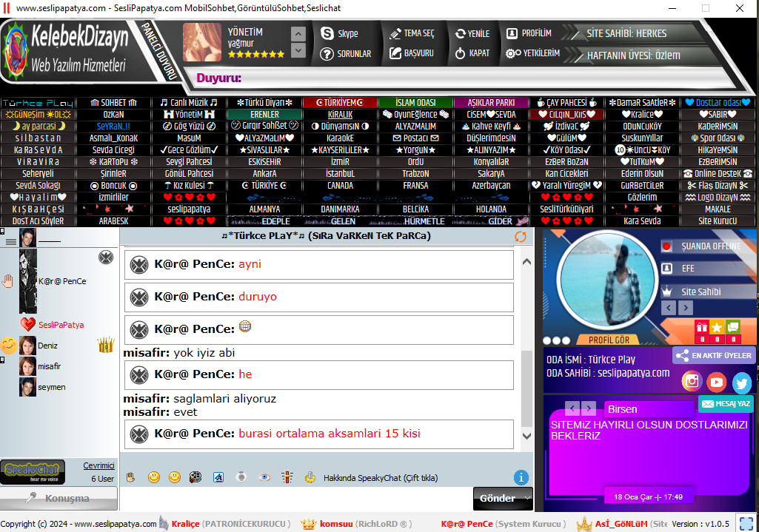Click the YouTube icon

(x=716, y=382)
